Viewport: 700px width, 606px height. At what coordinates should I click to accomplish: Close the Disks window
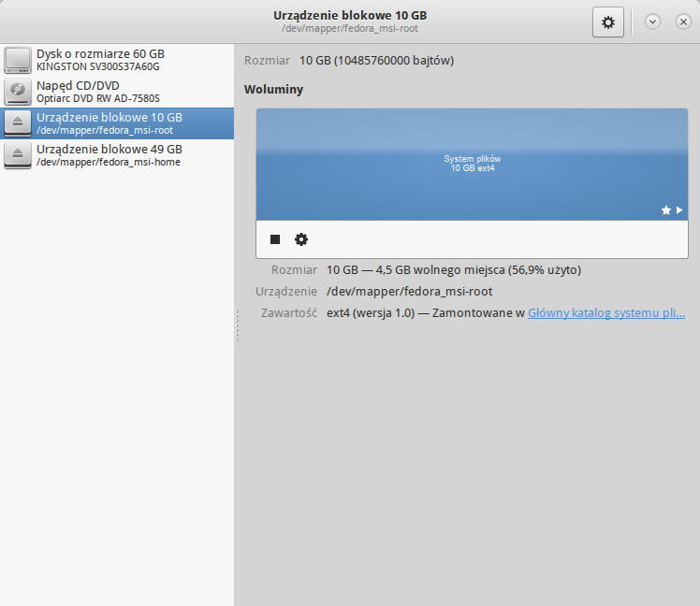683,22
